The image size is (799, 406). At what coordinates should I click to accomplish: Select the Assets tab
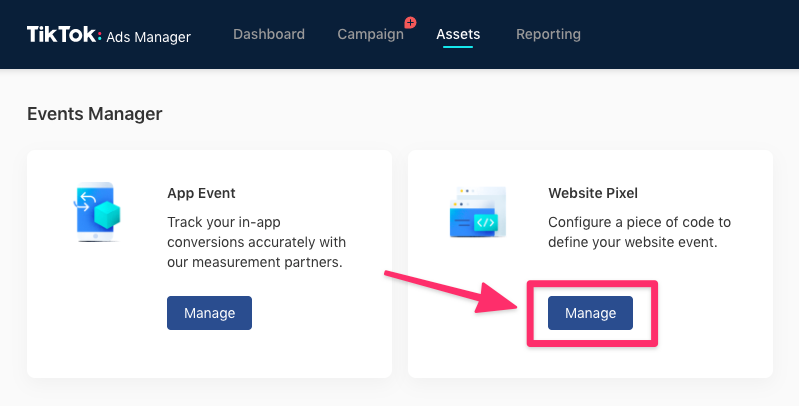coord(458,34)
